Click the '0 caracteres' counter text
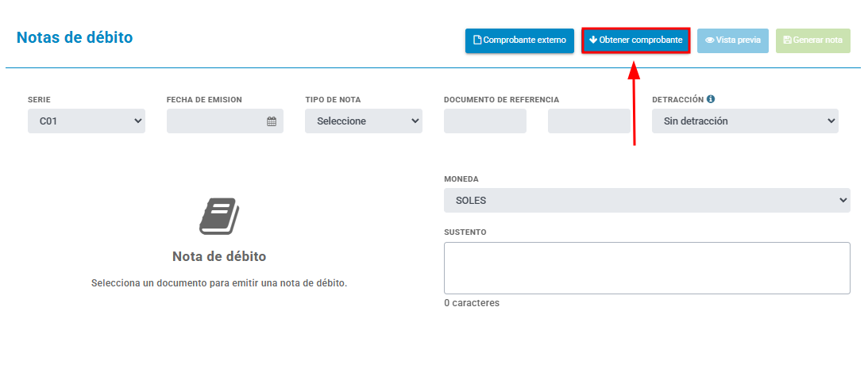This screenshot has height=380, width=868. pyautogui.click(x=472, y=303)
